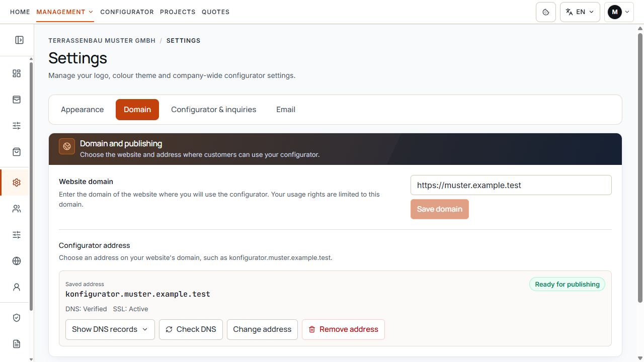Select the sliders icon above the globe
Viewport: 644px width, 362px height.
(17, 235)
